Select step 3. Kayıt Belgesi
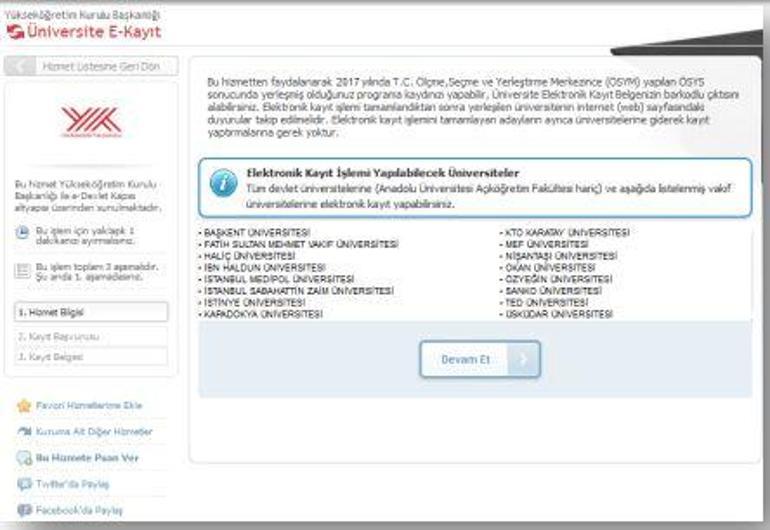The image size is (770, 530). [90, 357]
